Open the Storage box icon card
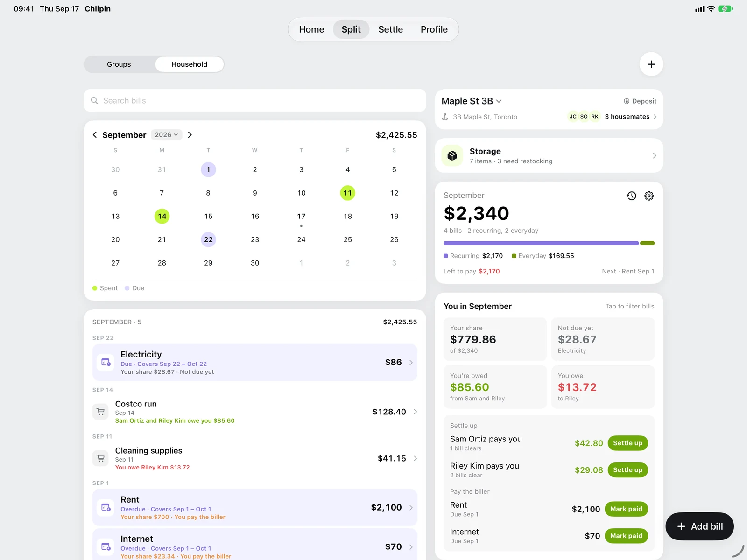This screenshot has width=747, height=560. (x=452, y=155)
